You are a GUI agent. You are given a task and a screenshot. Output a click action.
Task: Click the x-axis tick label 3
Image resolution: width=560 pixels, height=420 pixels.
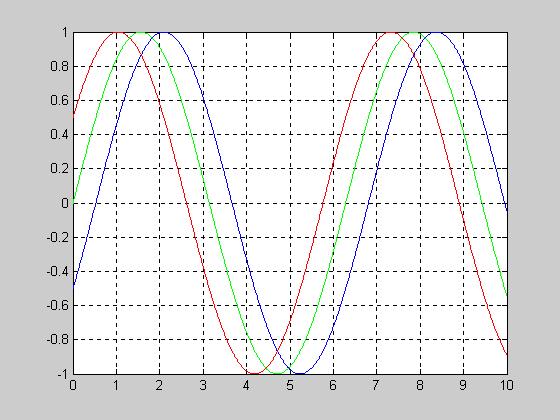(203, 385)
